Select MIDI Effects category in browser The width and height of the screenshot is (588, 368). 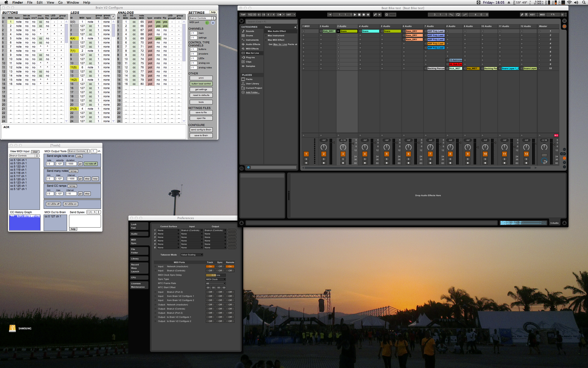(252, 49)
